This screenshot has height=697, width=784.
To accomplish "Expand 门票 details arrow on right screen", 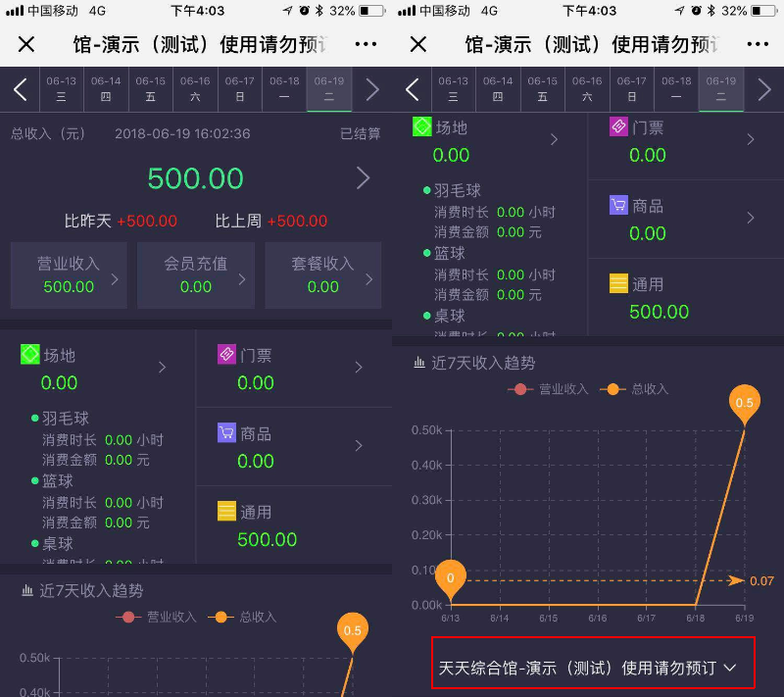I will coord(751,139).
